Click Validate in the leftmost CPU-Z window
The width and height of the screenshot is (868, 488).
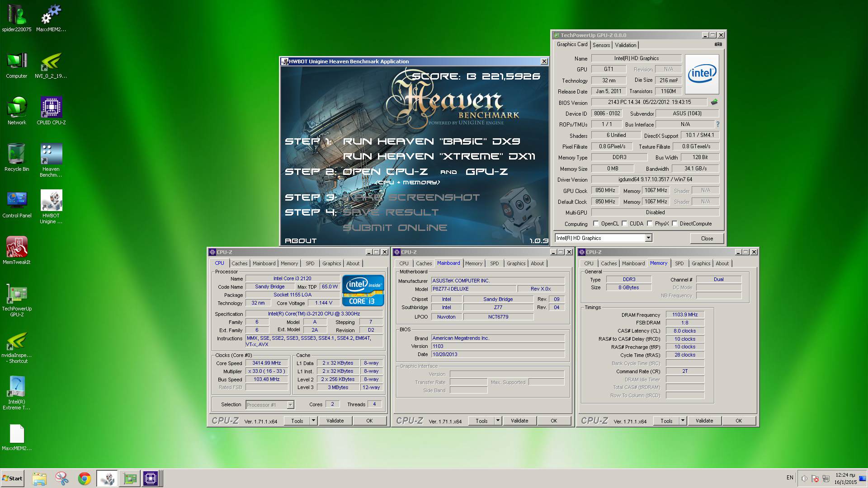click(x=335, y=421)
